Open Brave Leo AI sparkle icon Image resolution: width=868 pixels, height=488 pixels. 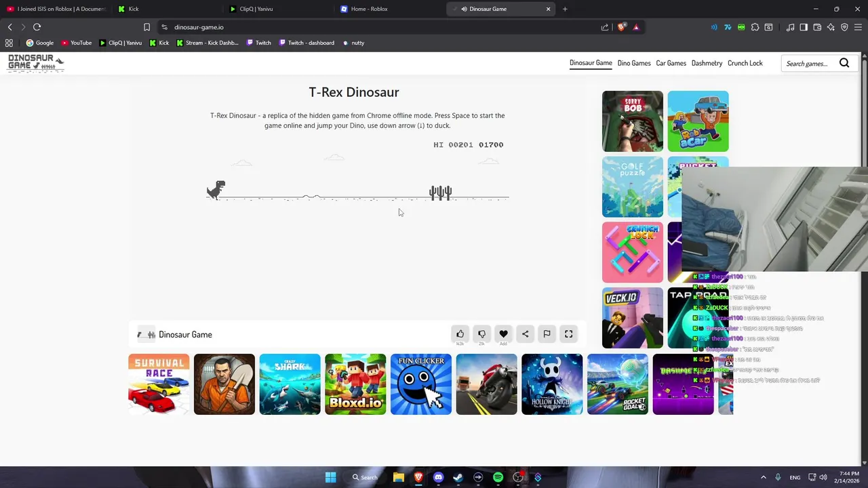pos(831,27)
